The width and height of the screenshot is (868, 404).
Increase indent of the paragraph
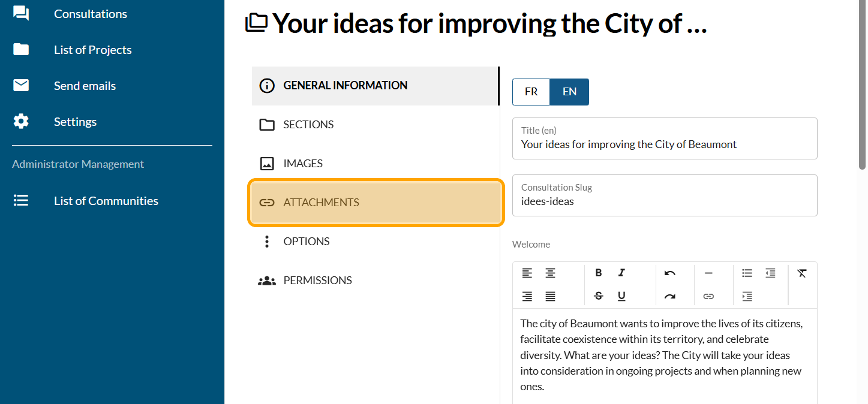tap(747, 296)
